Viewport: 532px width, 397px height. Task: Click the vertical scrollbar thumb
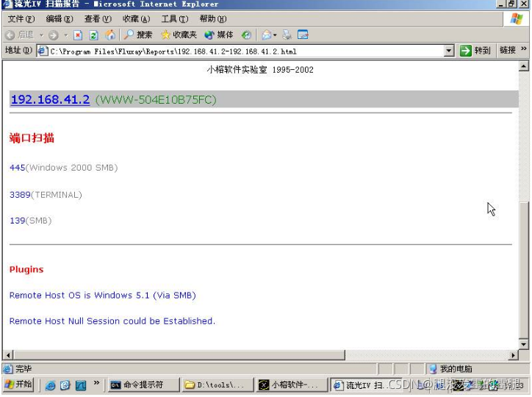pyautogui.click(x=524, y=270)
